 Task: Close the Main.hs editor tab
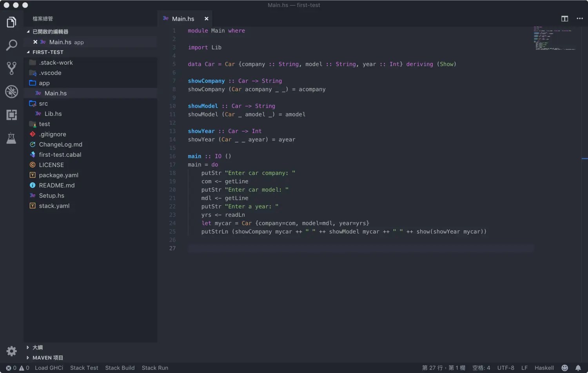tap(207, 18)
